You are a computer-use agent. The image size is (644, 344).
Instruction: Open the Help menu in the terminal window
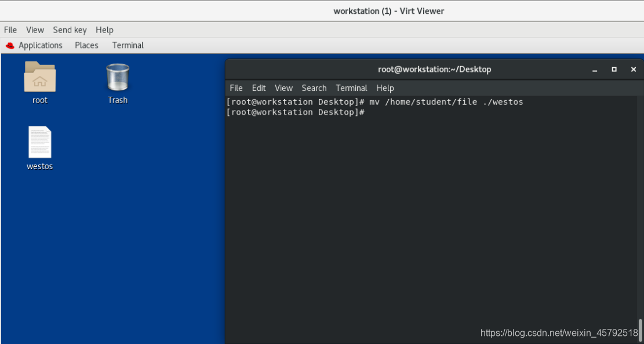click(x=385, y=88)
